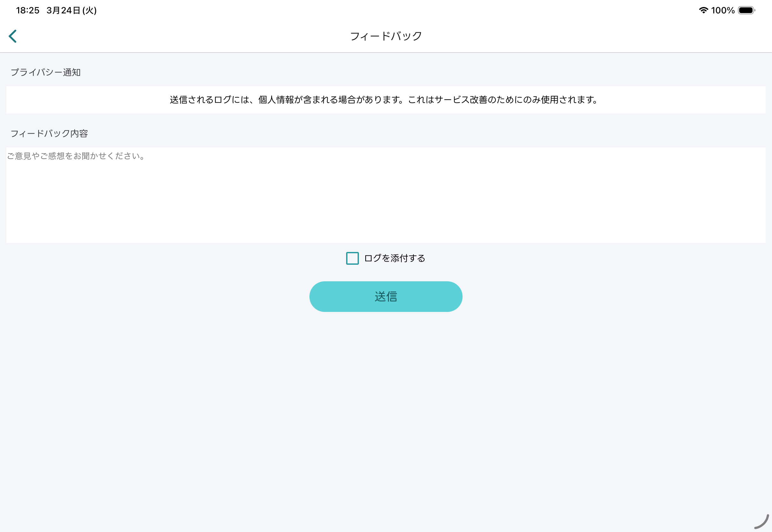Click the 3月24日(火) date in status bar

tap(71, 10)
